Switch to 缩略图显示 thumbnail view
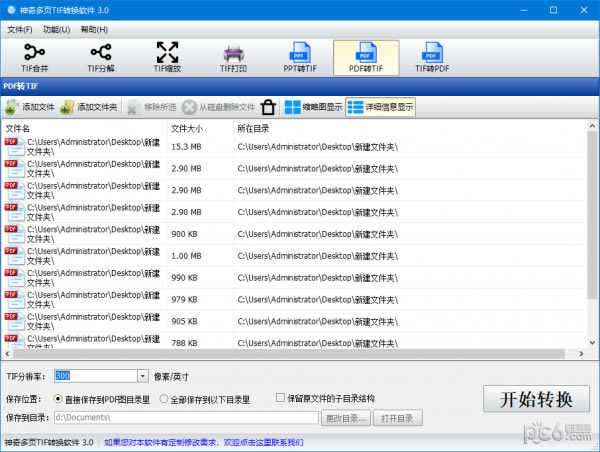The height and width of the screenshot is (452, 600). click(313, 107)
